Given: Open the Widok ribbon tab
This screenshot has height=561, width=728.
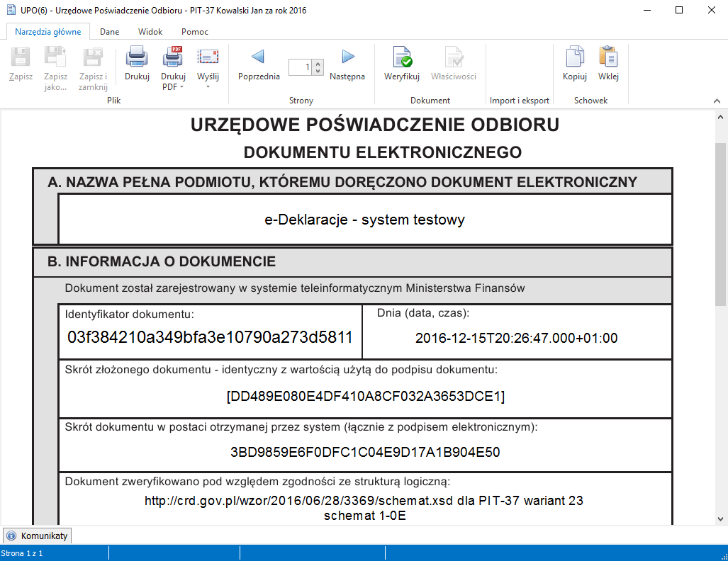Looking at the screenshot, I should (150, 31).
